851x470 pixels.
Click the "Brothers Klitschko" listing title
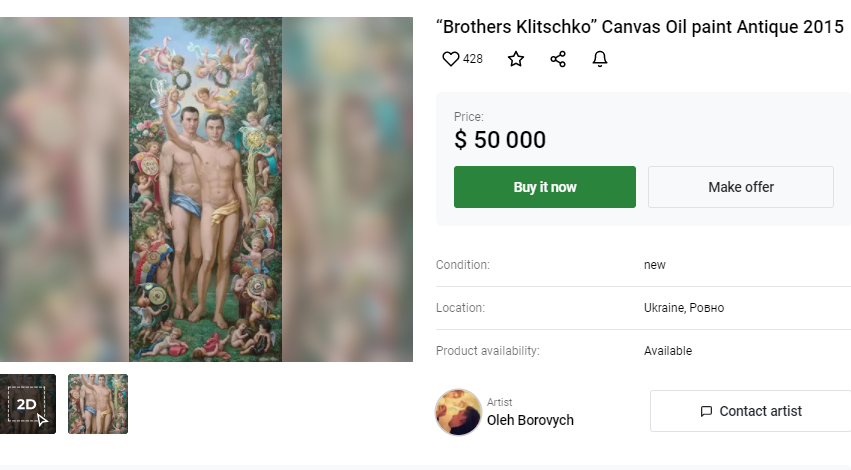(640, 27)
